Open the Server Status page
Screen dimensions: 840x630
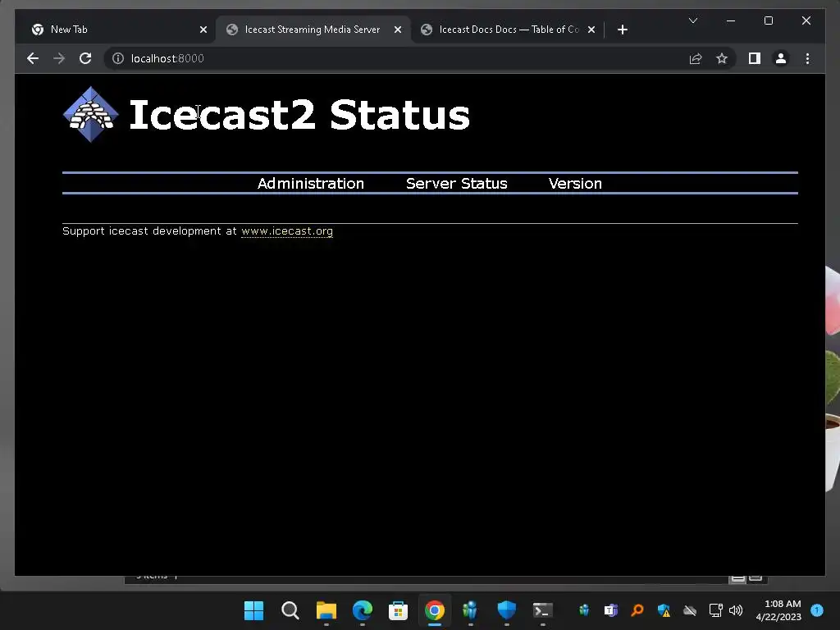coord(456,183)
